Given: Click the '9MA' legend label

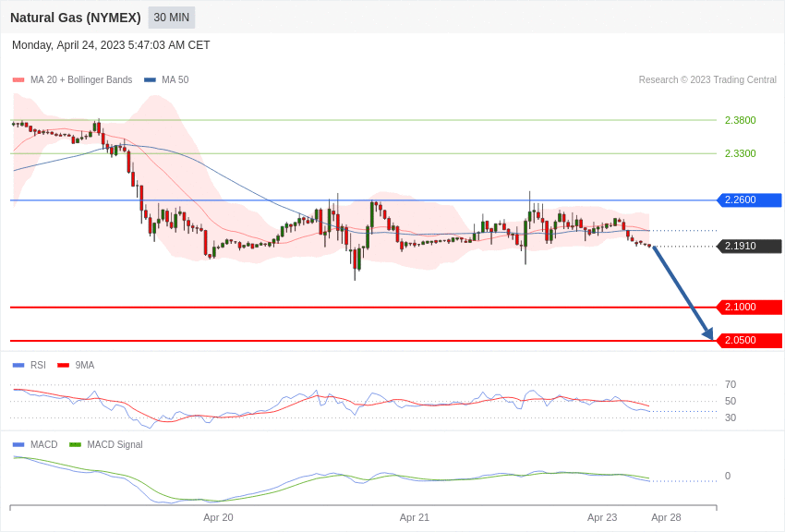Looking at the screenshot, I should [85, 366].
